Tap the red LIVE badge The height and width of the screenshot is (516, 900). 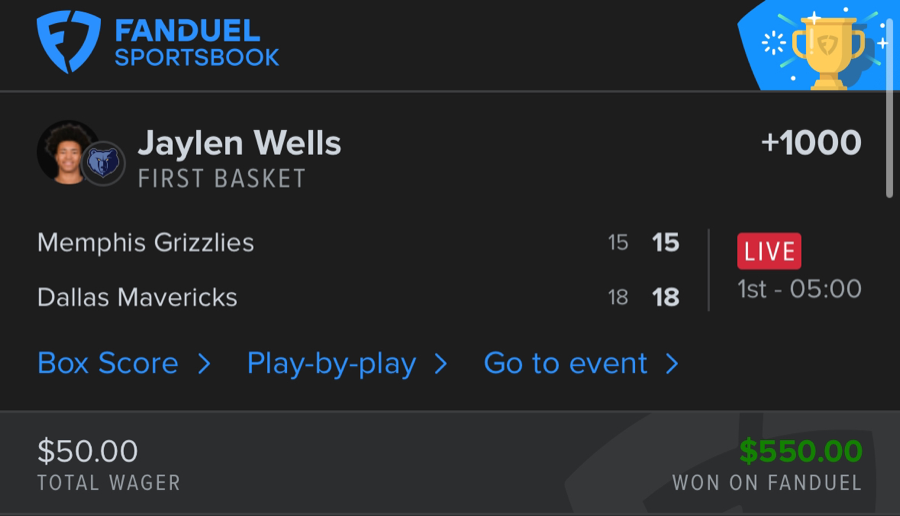769,251
